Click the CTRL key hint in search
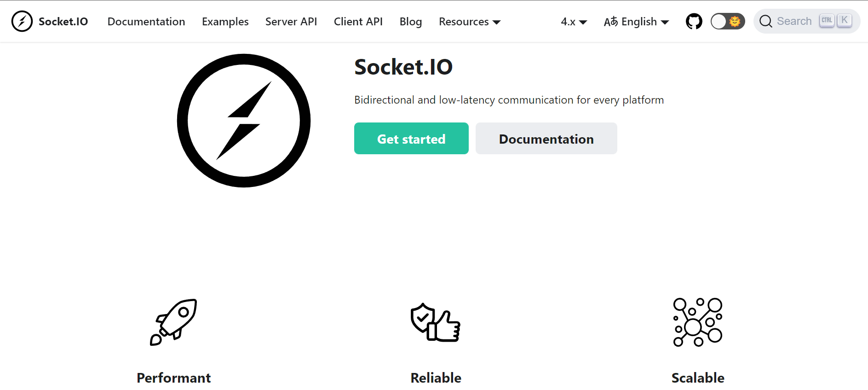Viewport: 868px width, 390px height. [x=827, y=21]
